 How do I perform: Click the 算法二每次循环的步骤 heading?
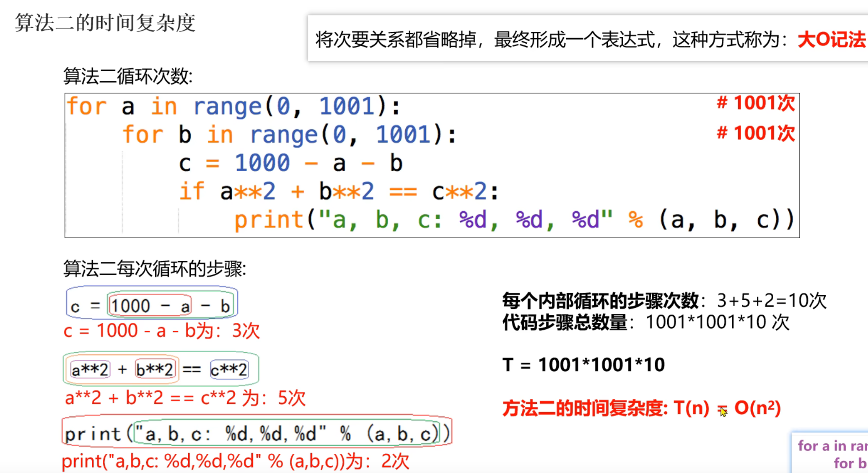pos(155,269)
